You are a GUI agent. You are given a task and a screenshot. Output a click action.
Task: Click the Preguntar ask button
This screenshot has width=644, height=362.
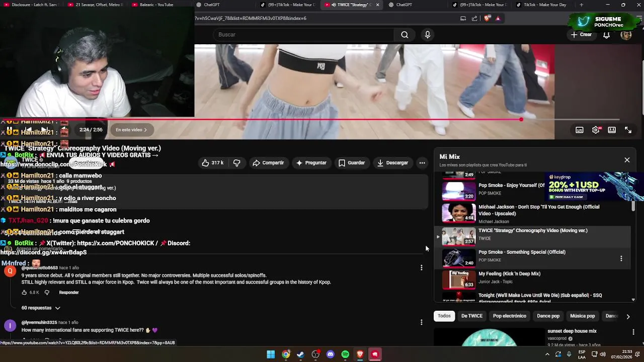coord(311,163)
